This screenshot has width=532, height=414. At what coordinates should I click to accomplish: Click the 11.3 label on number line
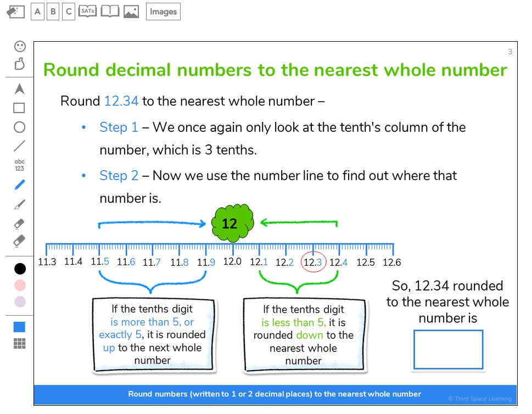click(x=47, y=262)
